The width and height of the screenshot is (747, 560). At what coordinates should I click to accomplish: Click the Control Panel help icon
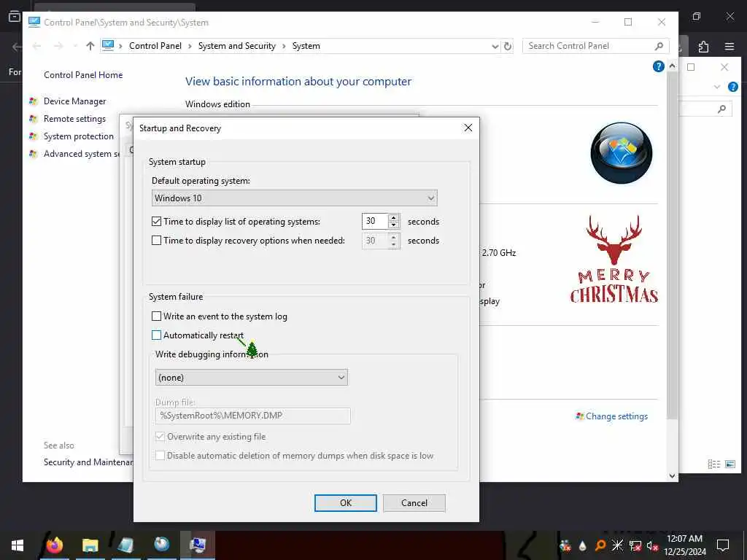(659, 66)
